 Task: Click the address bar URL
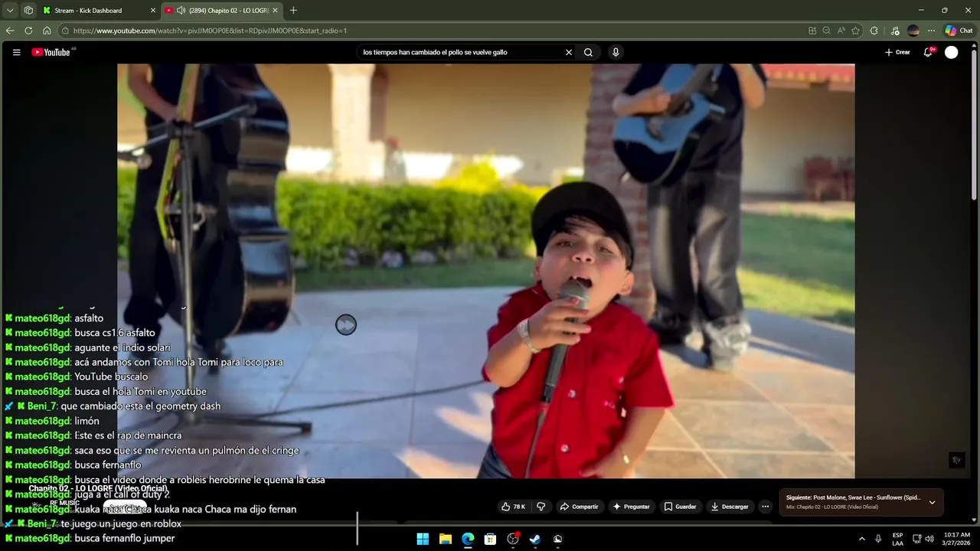(211, 31)
